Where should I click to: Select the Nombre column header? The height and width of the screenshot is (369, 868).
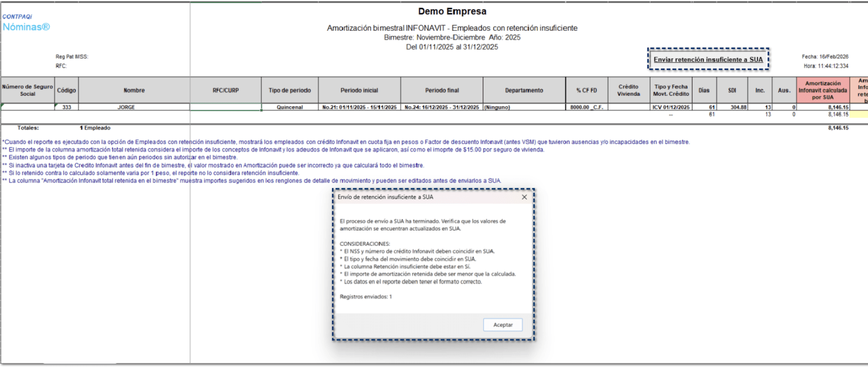[134, 90]
